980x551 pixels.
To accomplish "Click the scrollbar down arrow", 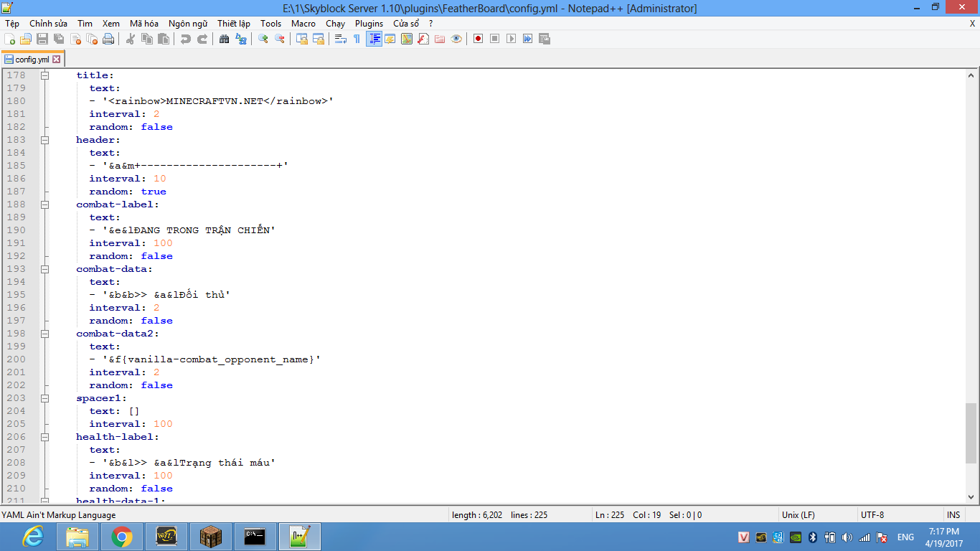I will click(x=971, y=497).
